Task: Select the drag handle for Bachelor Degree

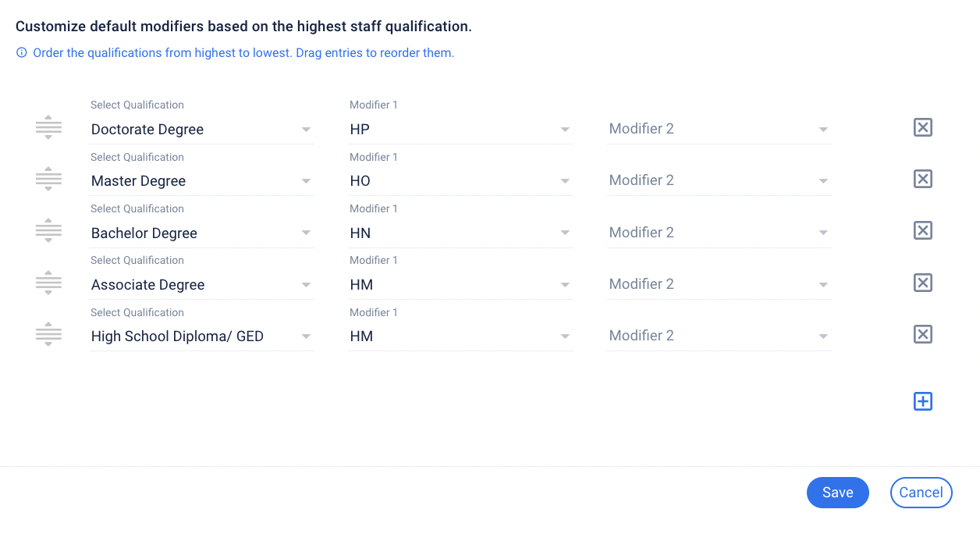Action: click(x=48, y=231)
